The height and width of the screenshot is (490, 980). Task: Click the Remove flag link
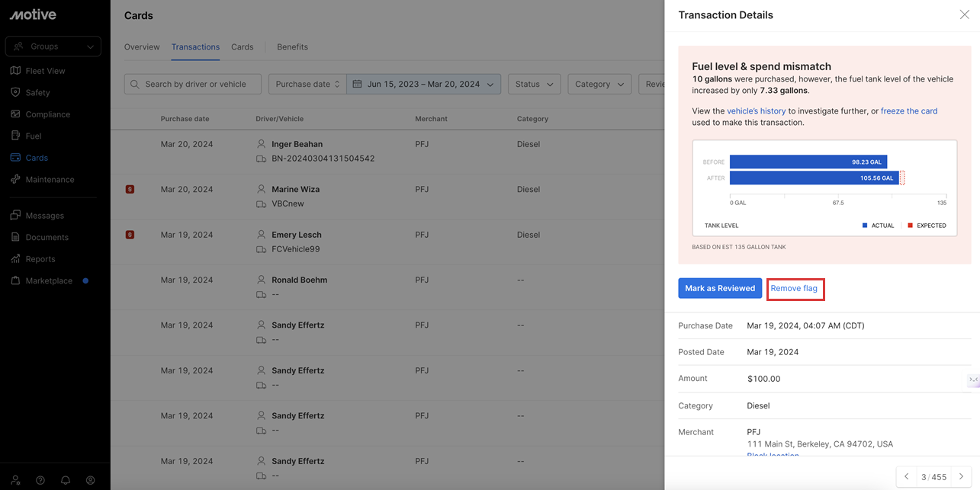click(x=794, y=288)
